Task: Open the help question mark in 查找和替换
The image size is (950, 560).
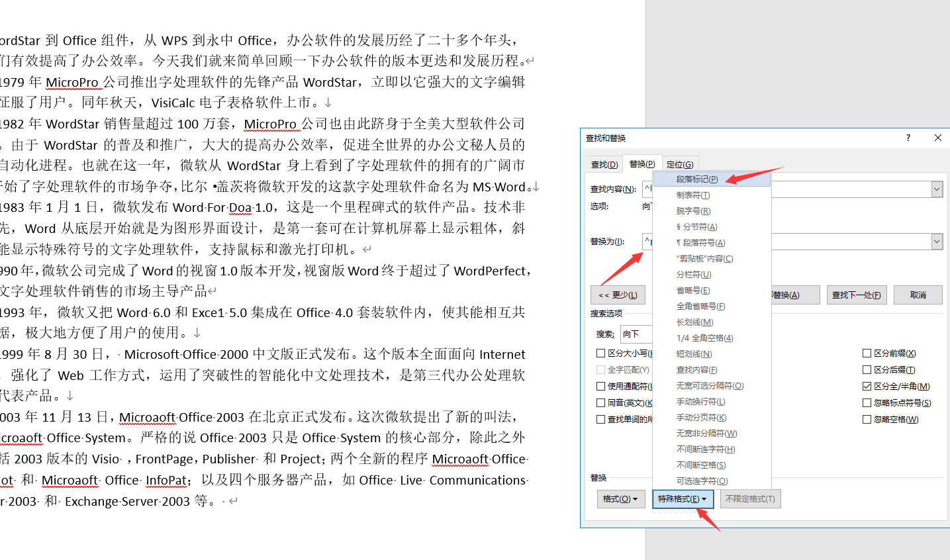Action: pos(908,138)
